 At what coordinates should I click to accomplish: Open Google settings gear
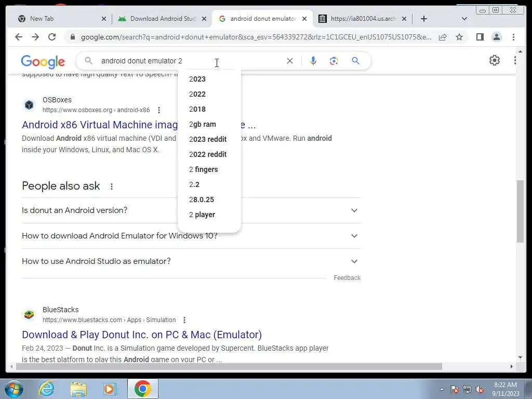pyautogui.click(x=495, y=60)
